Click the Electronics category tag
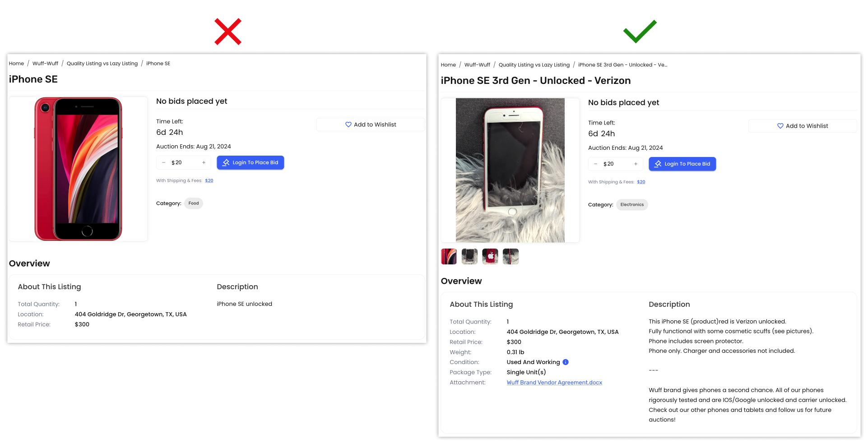Image resolution: width=868 pixels, height=448 pixels. (x=632, y=205)
